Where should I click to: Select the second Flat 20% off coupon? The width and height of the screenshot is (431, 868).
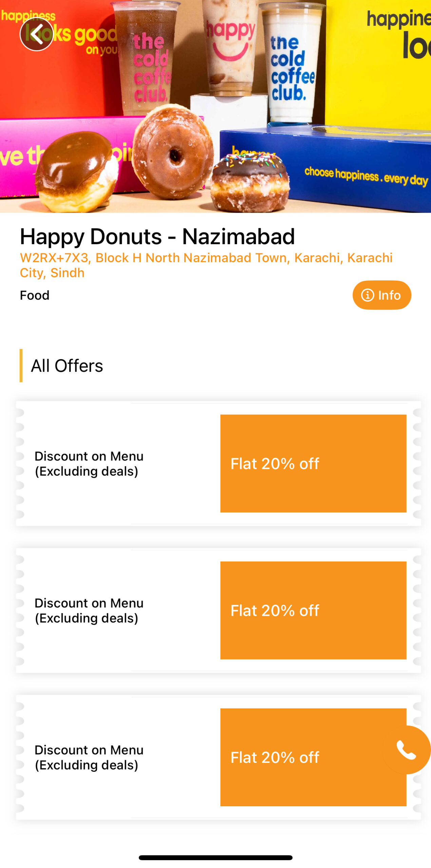pos(313,610)
